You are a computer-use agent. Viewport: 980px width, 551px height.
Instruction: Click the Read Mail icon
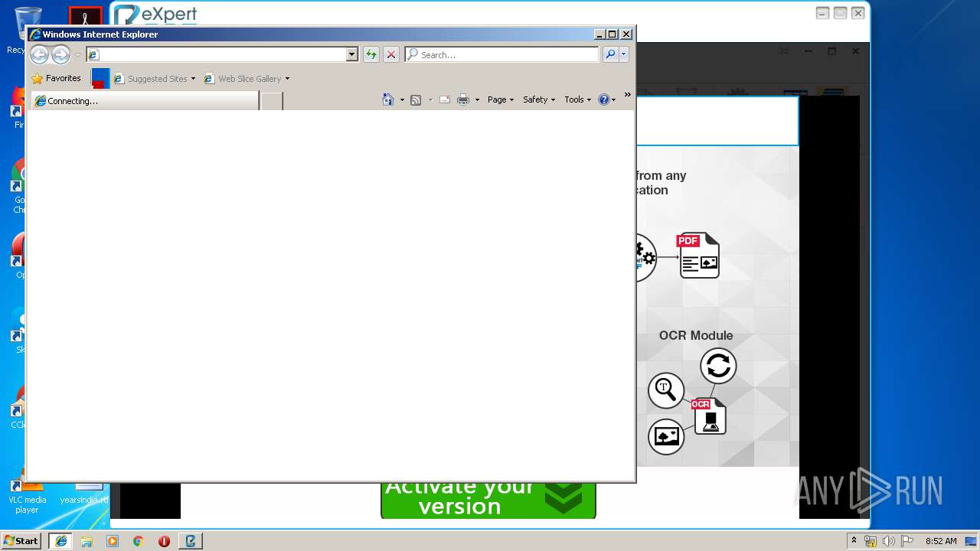[445, 99]
